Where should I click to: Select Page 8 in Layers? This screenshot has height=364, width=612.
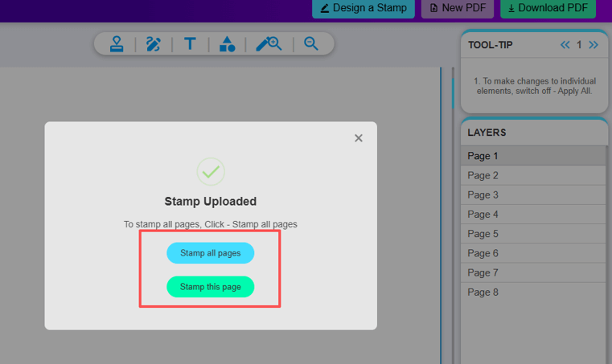coord(533,292)
